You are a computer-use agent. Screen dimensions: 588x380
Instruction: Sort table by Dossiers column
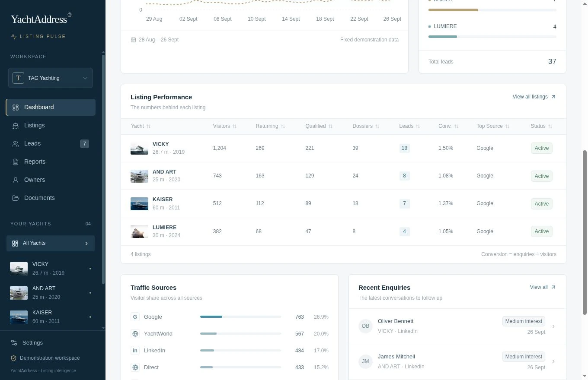[366, 126]
